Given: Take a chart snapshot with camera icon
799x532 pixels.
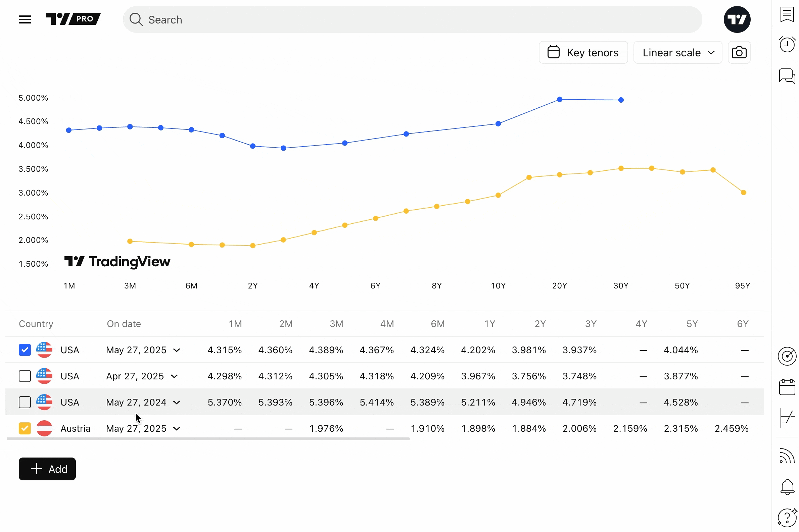Looking at the screenshot, I should (x=739, y=53).
